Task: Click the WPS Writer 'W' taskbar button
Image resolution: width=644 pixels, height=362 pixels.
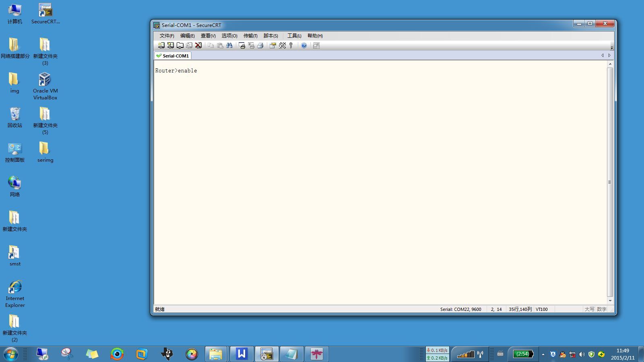Action: (x=242, y=354)
